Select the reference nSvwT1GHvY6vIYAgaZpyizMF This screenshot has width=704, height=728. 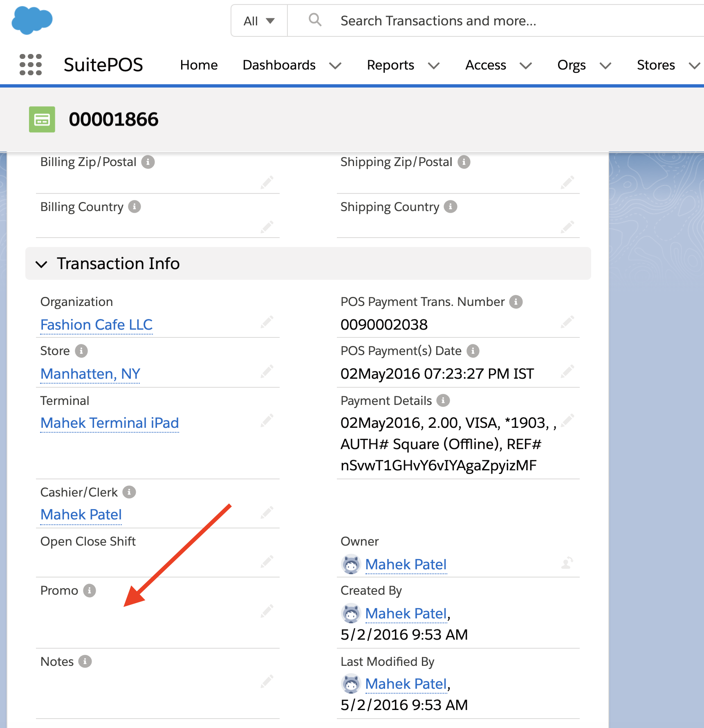click(x=439, y=465)
